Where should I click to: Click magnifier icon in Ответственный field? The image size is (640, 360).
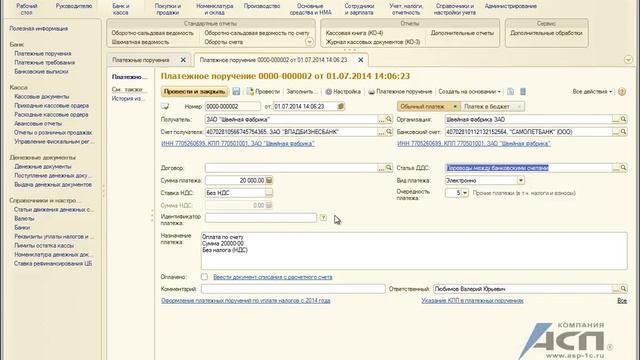pyautogui.click(x=623, y=289)
